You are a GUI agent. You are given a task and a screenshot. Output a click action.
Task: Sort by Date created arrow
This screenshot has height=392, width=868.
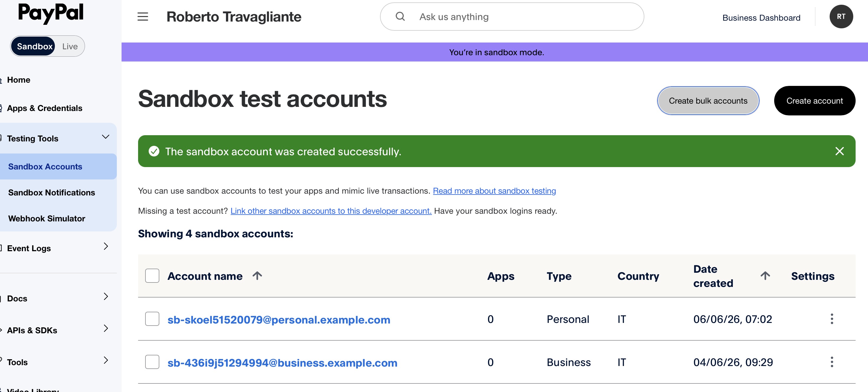coord(765,276)
